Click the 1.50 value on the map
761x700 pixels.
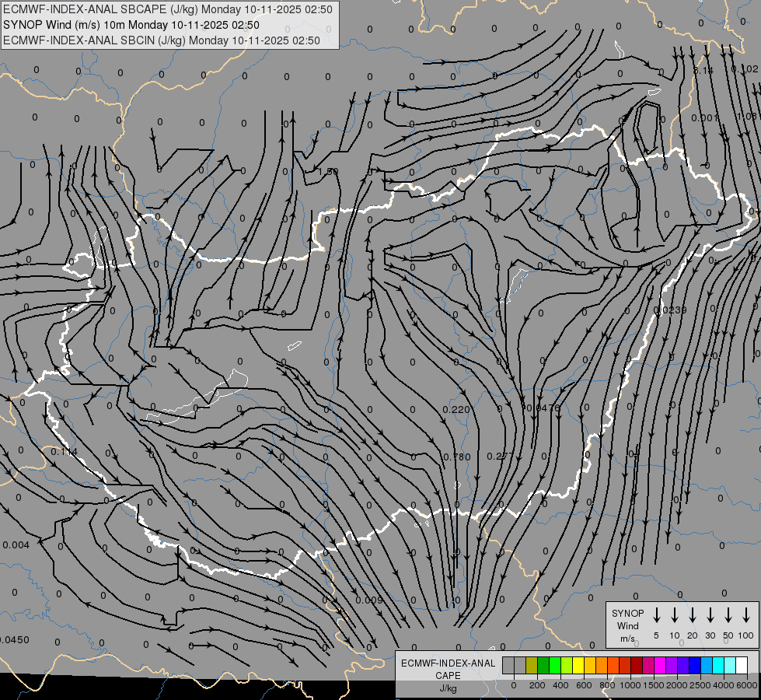point(328,171)
